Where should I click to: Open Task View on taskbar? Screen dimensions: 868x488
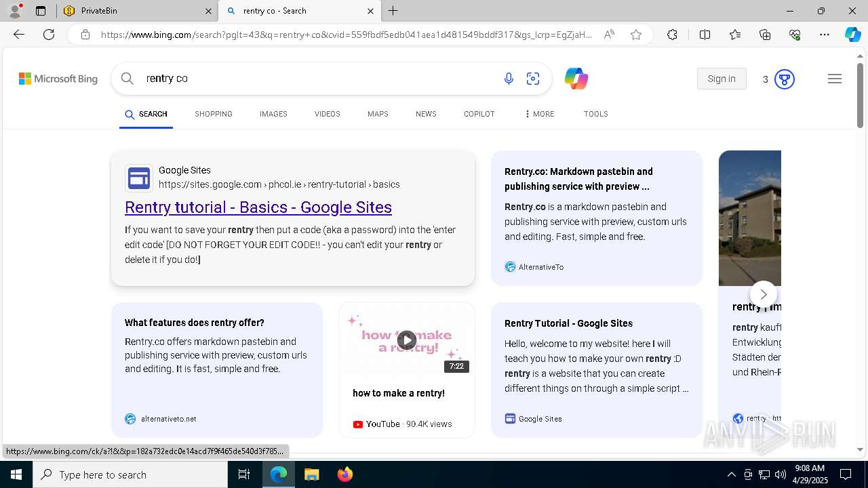[244, 474]
